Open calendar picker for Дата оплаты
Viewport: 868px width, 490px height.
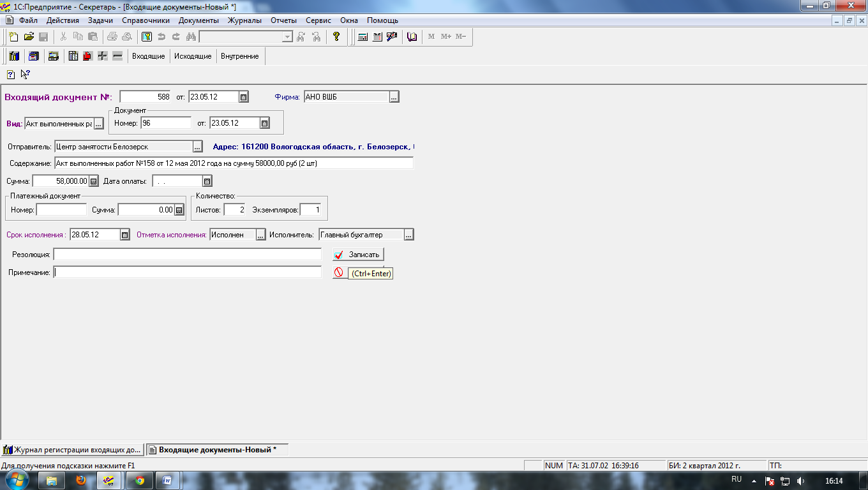[x=207, y=181]
